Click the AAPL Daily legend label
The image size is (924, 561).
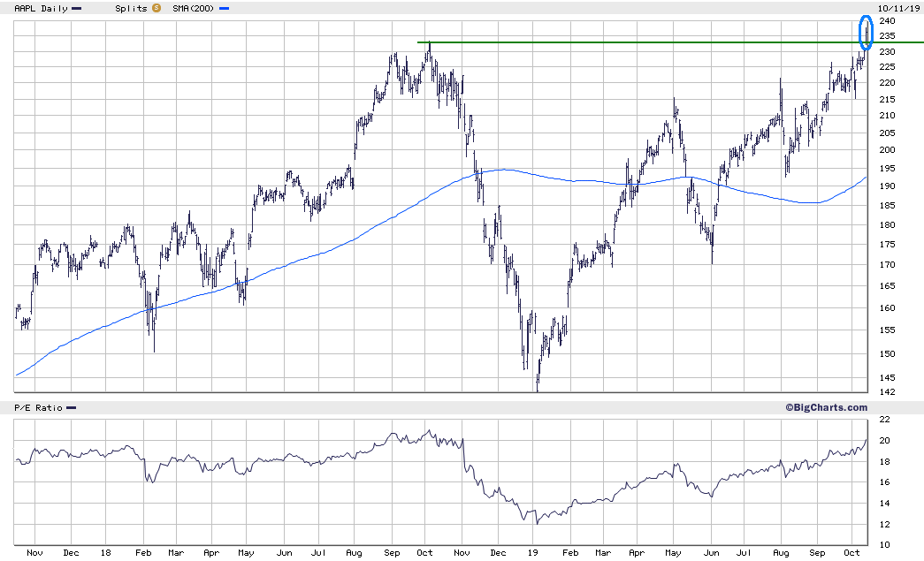point(42,8)
